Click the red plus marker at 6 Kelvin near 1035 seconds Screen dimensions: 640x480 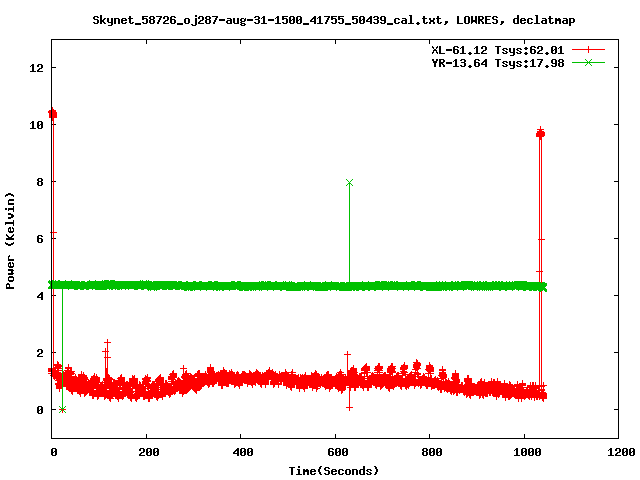(x=541, y=240)
